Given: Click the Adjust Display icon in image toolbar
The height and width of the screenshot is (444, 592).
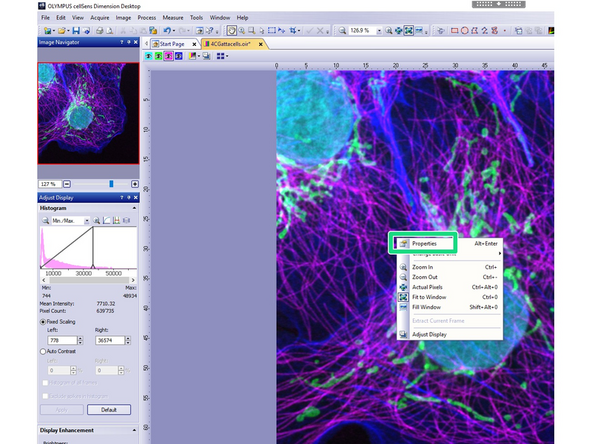Looking at the screenshot, I should [206, 56].
